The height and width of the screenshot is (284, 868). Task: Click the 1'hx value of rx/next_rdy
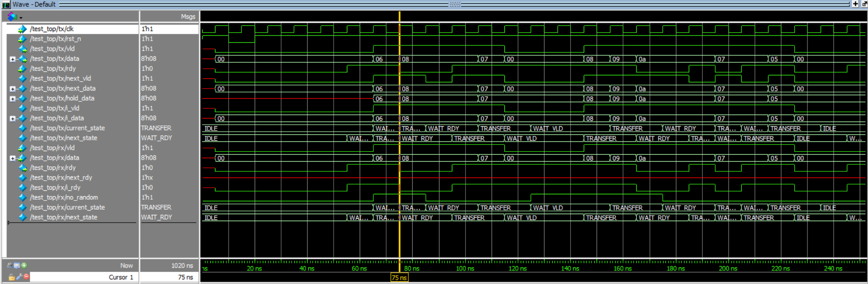pyautogui.click(x=147, y=178)
